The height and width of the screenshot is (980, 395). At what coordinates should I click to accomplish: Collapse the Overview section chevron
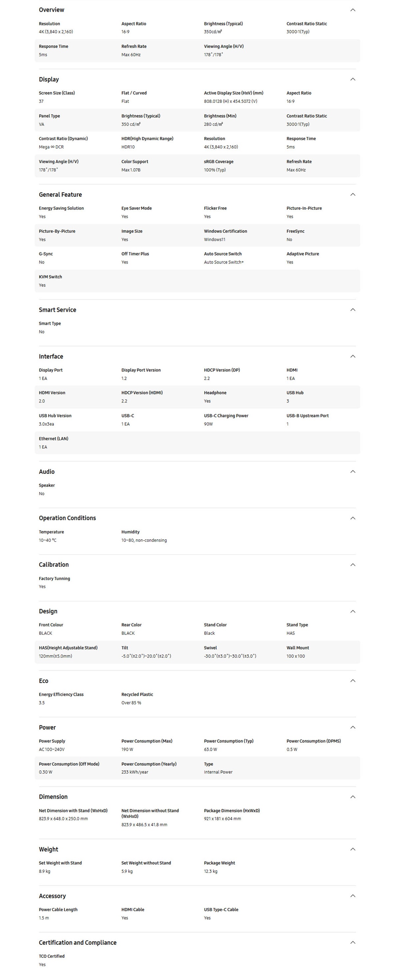[353, 10]
